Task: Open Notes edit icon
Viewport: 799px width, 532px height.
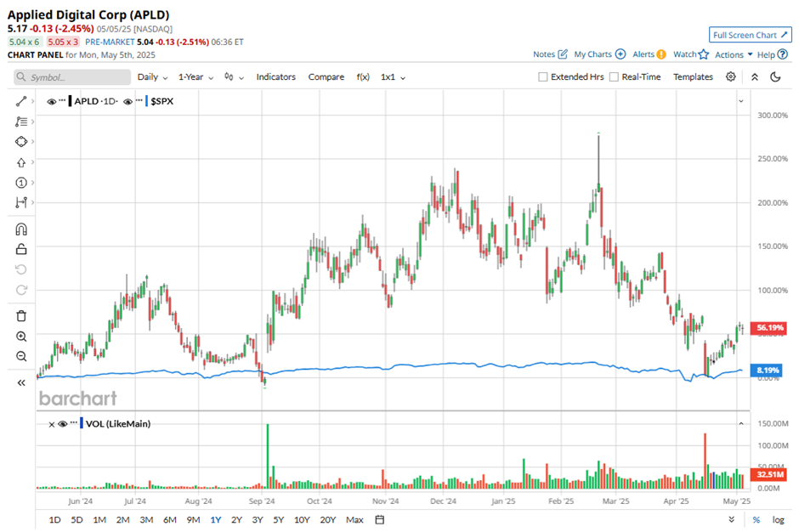Action: [563, 54]
